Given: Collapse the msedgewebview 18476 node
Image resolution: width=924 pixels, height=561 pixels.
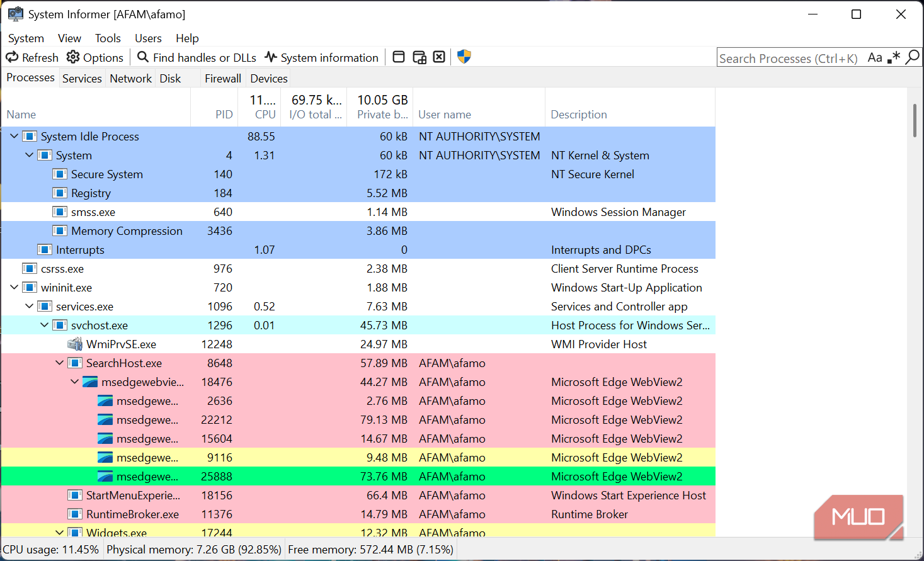Looking at the screenshot, I should coord(74,382).
